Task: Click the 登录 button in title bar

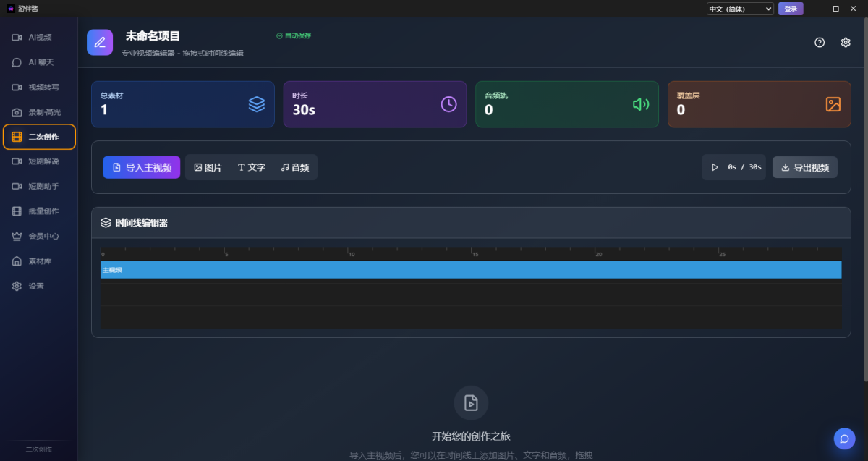Action: tap(790, 9)
